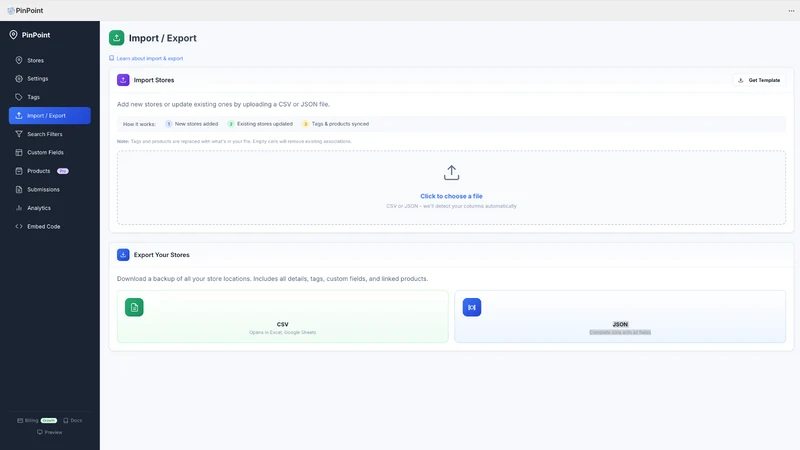This screenshot has height=450, width=800.
Task: Click 'Opens in Excel, Google Sheets' text
Action: pyautogui.click(x=283, y=332)
